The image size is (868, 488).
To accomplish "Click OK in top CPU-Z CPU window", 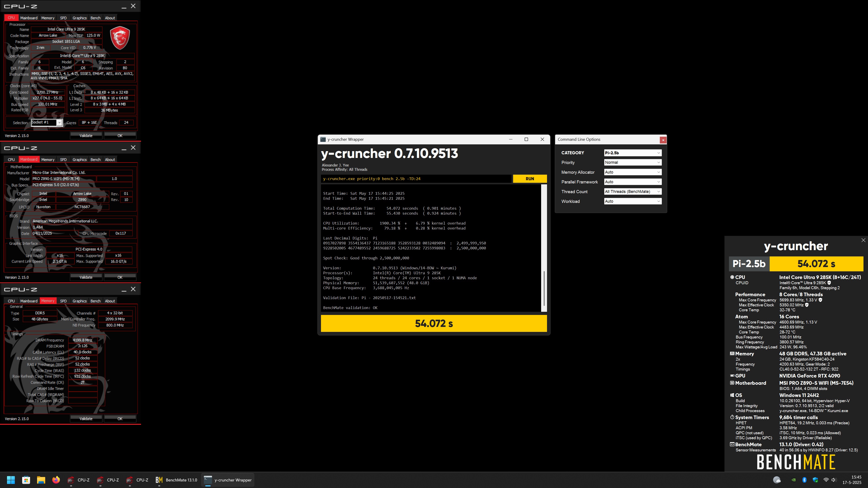I will [x=120, y=136].
